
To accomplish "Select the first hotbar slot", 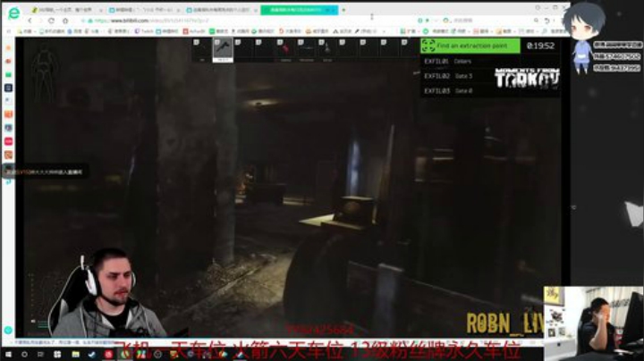I will [x=202, y=50].
